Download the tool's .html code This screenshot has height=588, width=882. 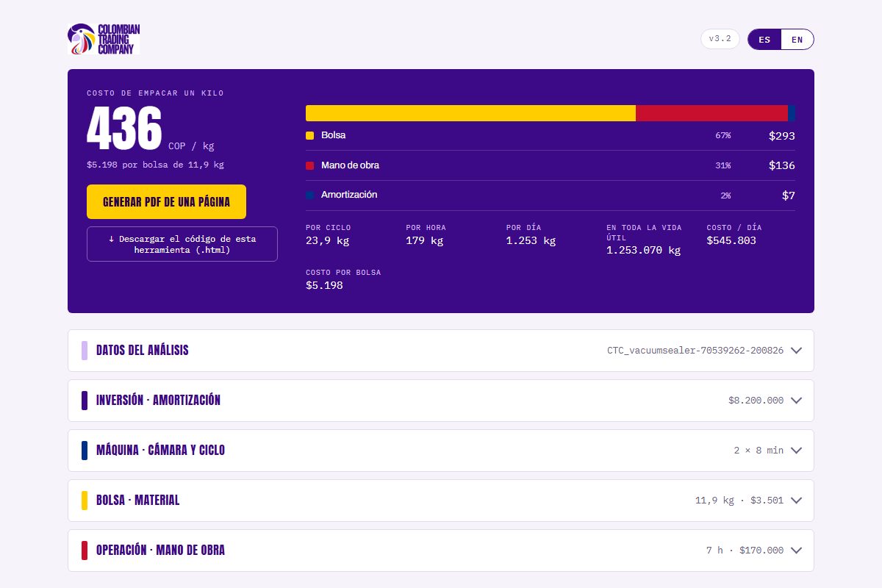click(x=182, y=244)
